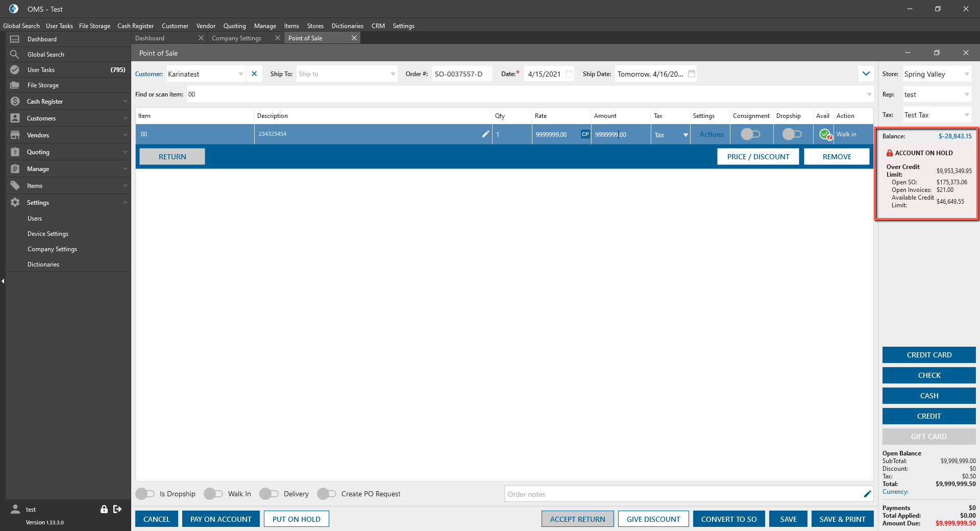Expand the Cash Register sidebar section
Viewport: 980px width, 531px height.
(125, 101)
